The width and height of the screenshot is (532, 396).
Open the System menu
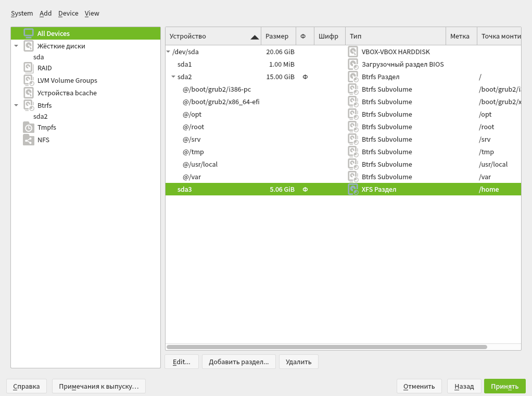[22, 13]
